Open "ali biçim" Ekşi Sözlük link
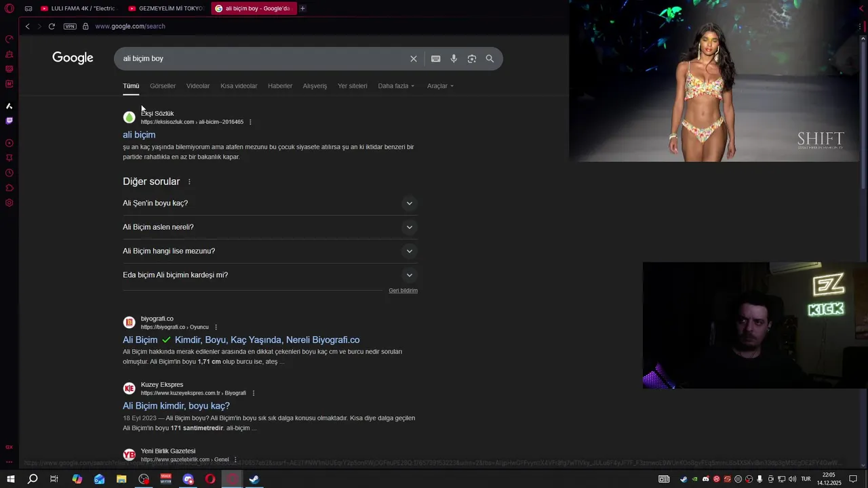Viewport: 868px width, 488px height. coord(139,135)
